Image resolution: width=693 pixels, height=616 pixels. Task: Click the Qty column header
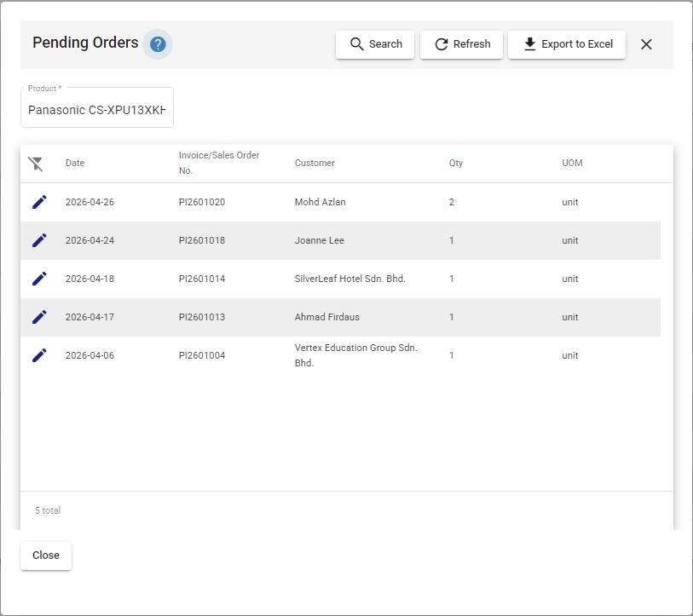456,163
